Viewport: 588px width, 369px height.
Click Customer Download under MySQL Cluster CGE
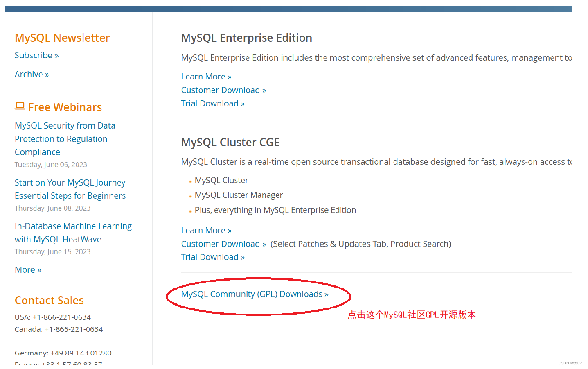point(223,244)
